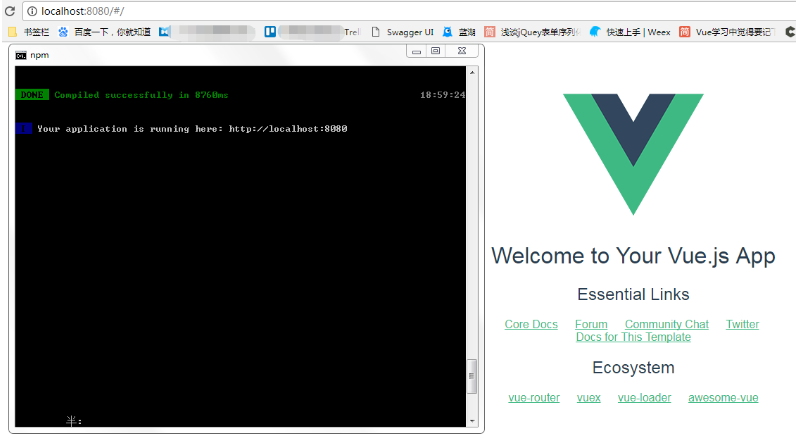Click the Baidu paw bookmark icon
Viewport: 803px width, 438px height.
pos(63,32)
